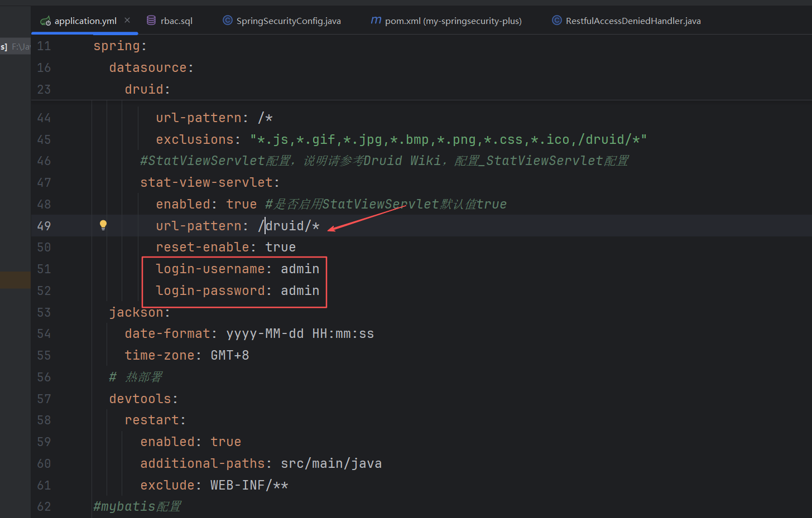Screen dimensions: 812x518
Task: Click the 'jackson:' key
Action: click(140, 312)
